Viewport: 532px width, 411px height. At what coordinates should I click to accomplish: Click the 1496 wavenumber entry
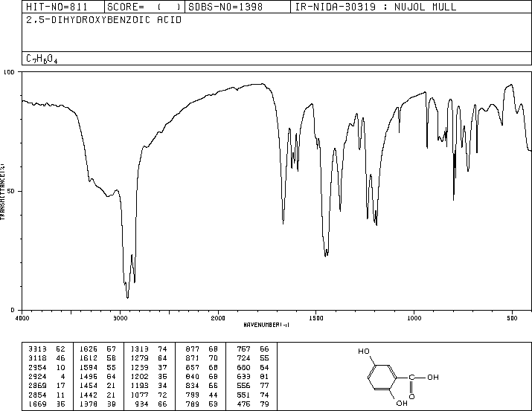(89, 376)
